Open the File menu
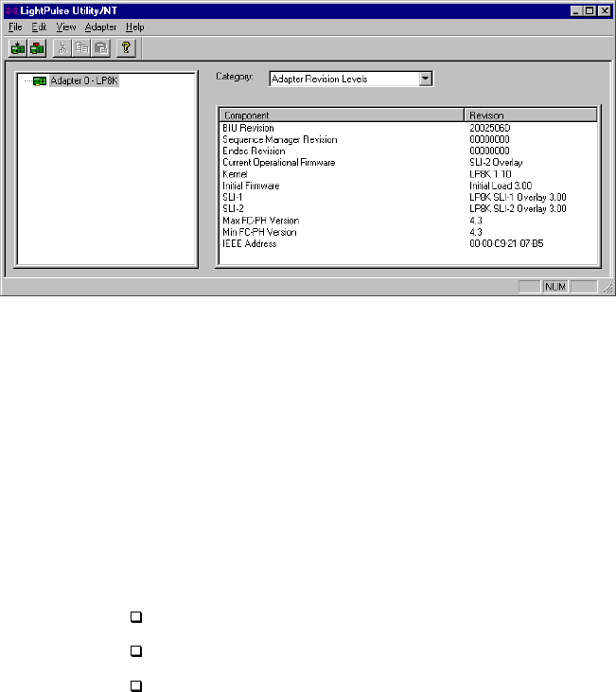616x692 pixels. 15,27
